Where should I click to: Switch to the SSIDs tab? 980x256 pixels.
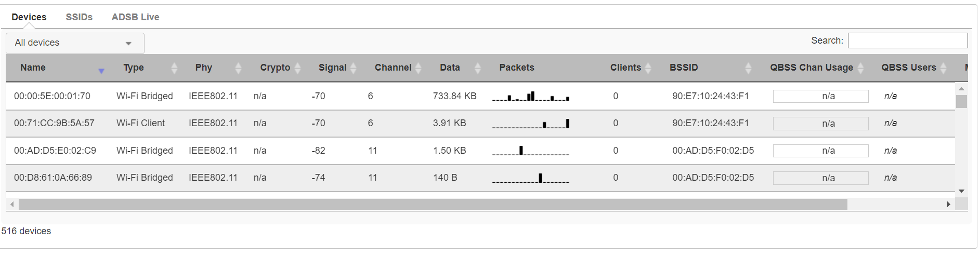[x=79, y=17]
